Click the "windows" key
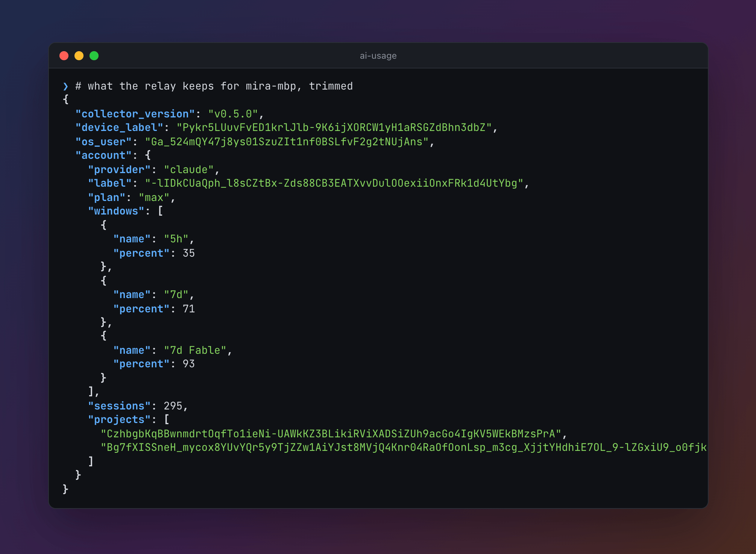The image size is (756, 554). pyautogui.click(x=116, y=211)
